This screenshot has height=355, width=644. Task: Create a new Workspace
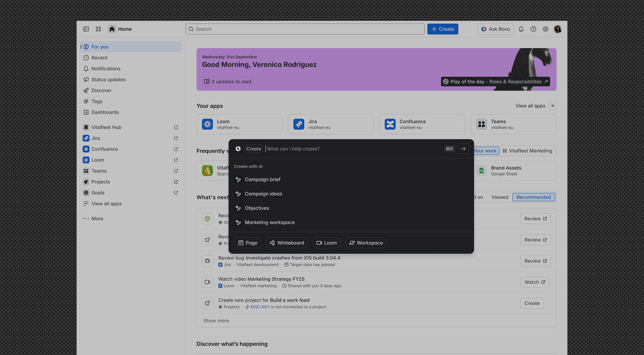[x=366, y=243]
